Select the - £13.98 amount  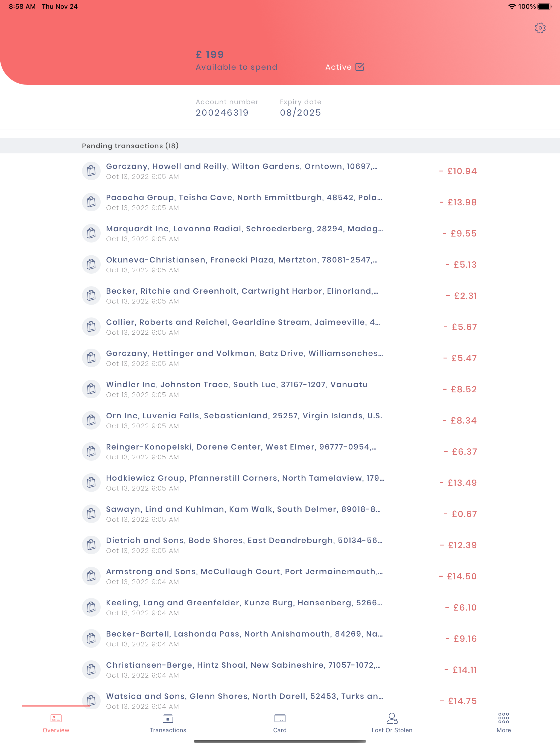[458, 202]
